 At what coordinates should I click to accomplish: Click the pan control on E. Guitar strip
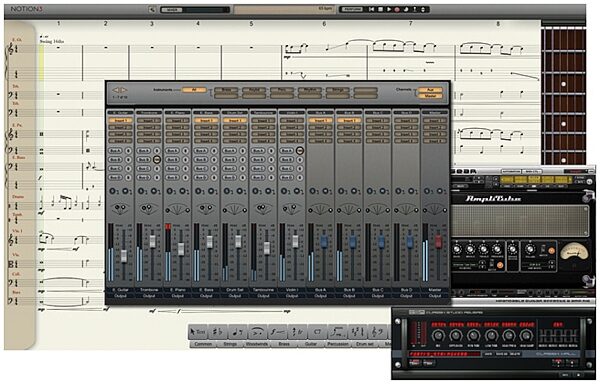(x=120, y=208)
